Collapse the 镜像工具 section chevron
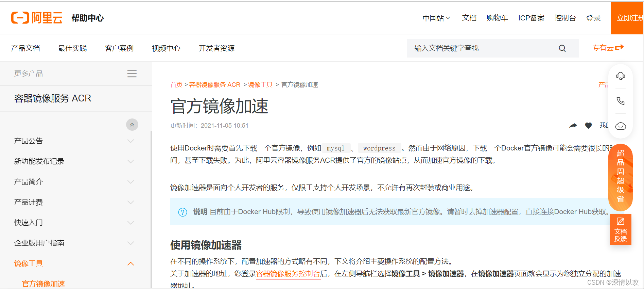 tap(130, 263)
